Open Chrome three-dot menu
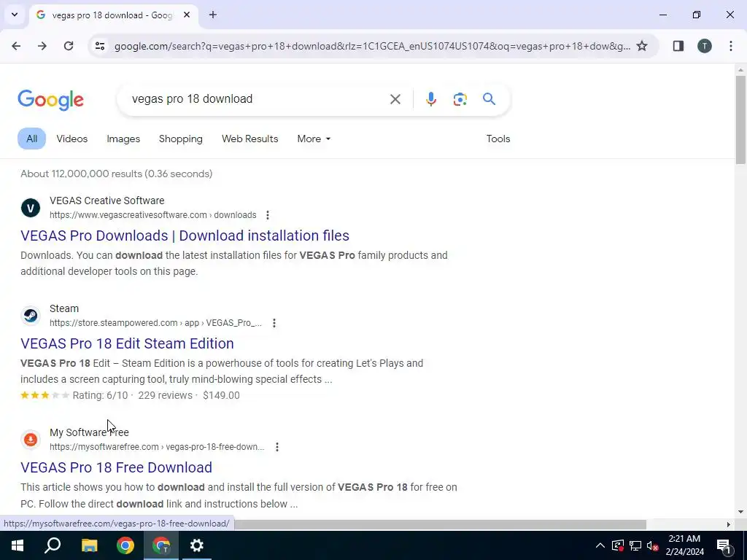The image size is (747, 560). pyautogui.click(x=731, y=46)
